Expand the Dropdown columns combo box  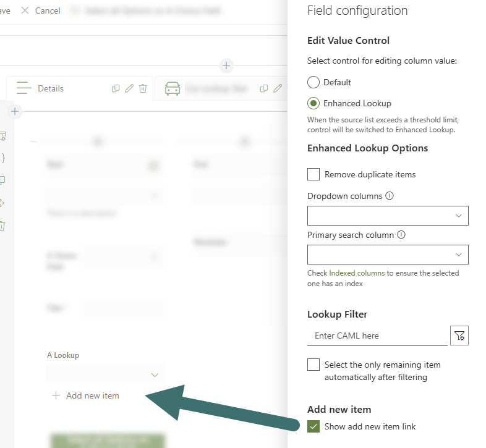[388, 216]
